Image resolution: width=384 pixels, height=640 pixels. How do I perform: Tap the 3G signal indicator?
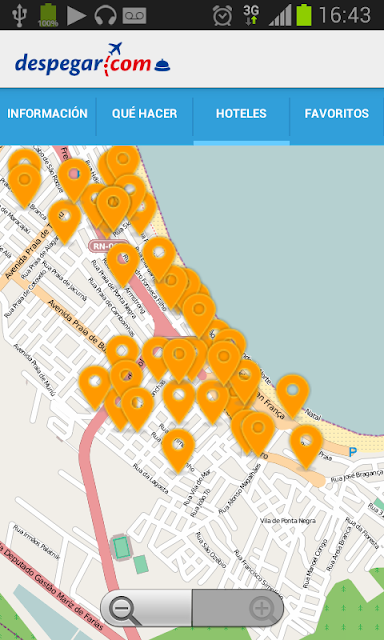click(x=251, y=15)
